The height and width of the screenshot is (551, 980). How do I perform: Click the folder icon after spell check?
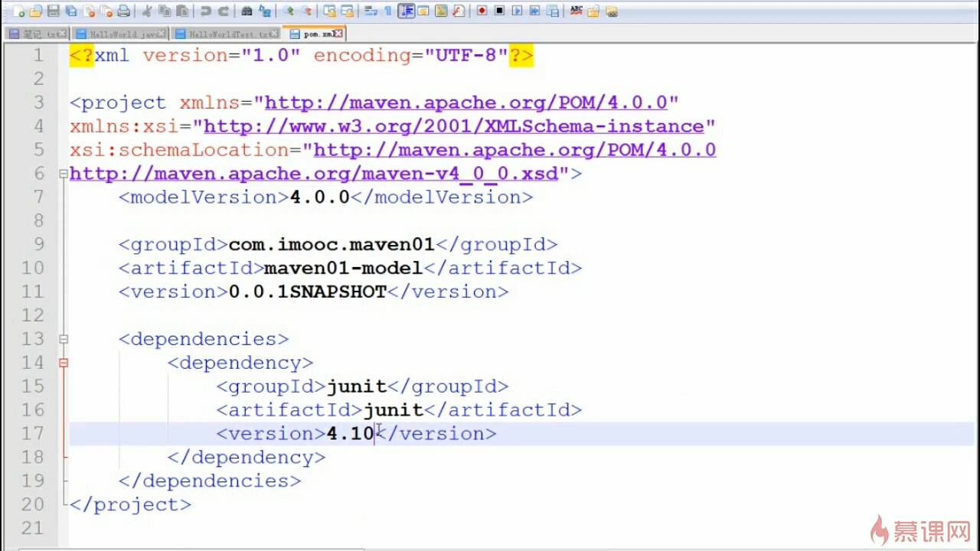[593, 11]
